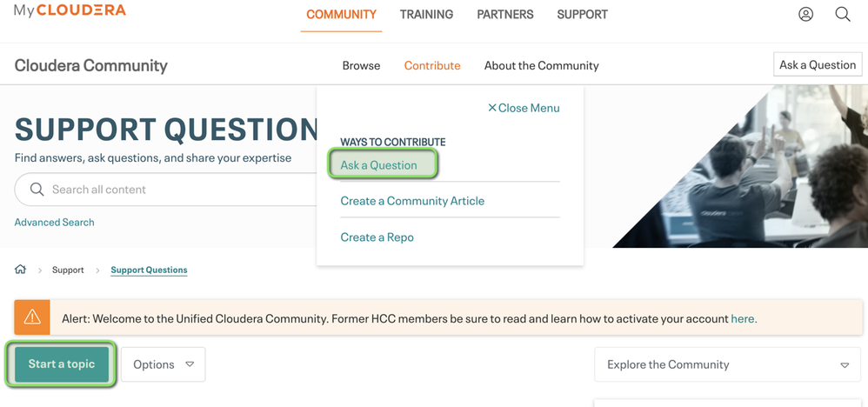
Task: Switch to the Training tab
Action: [426, 15]
